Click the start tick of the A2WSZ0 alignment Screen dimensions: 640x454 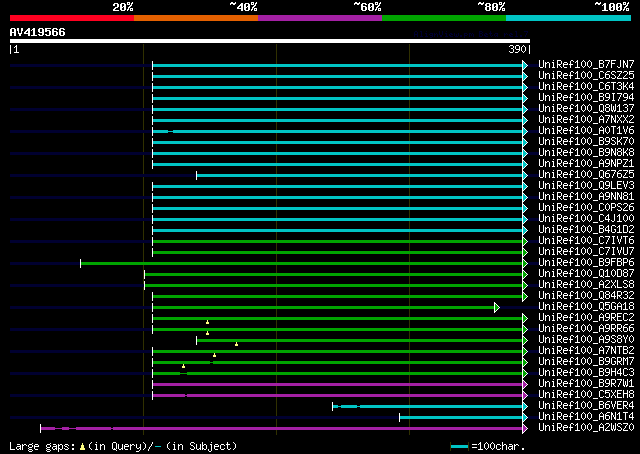click(x=40, y=429)
